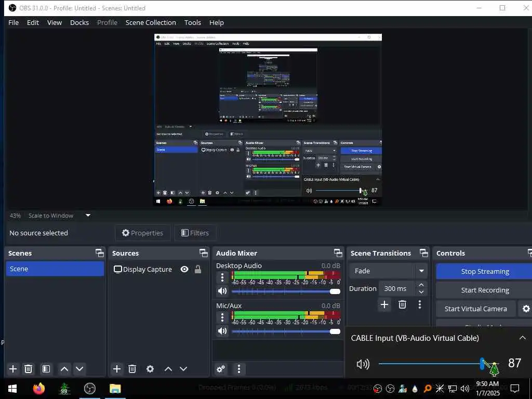This screenshot has height=399, width=532.
Task: Click the clock showing 9:50 AM
Action: pos(487,389)
